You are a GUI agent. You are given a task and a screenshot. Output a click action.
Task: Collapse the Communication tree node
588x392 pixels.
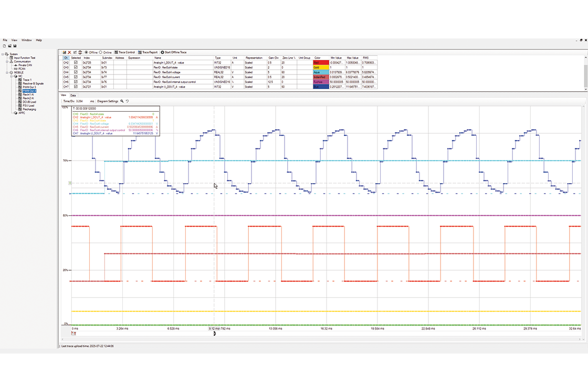7,61
